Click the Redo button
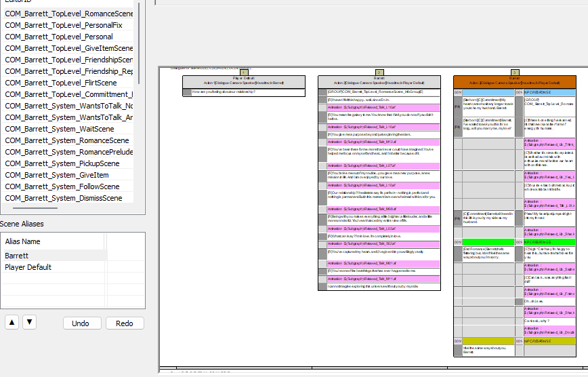The width and height of the screenshot is (588, 377). (x=125, y=323)
